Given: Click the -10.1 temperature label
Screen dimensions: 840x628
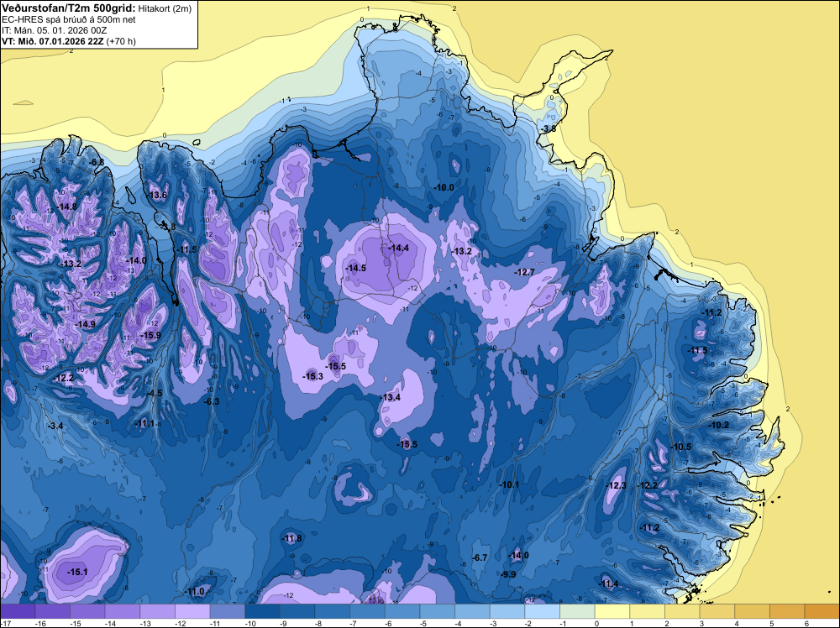Looking at the screenshot, I should point(509,484).
